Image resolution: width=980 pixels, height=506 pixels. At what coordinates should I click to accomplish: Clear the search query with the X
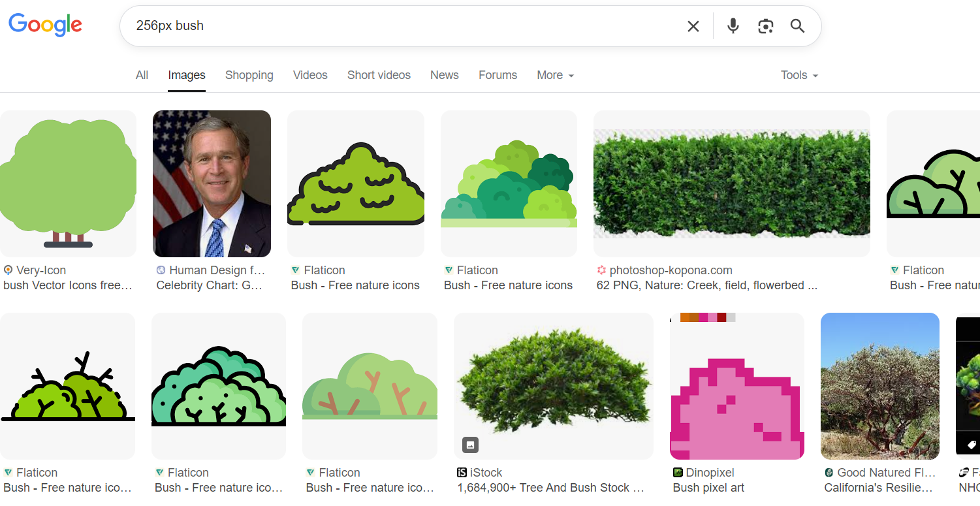coord(693,26)
